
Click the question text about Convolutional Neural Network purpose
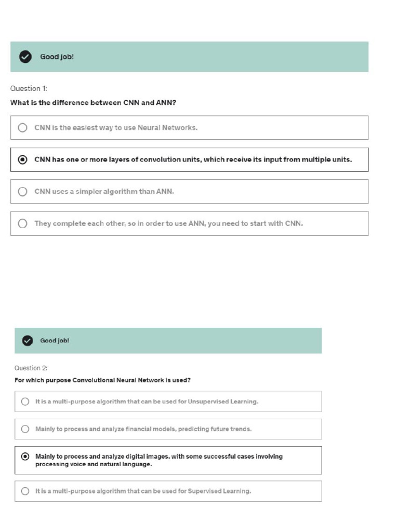coord(102,380)
